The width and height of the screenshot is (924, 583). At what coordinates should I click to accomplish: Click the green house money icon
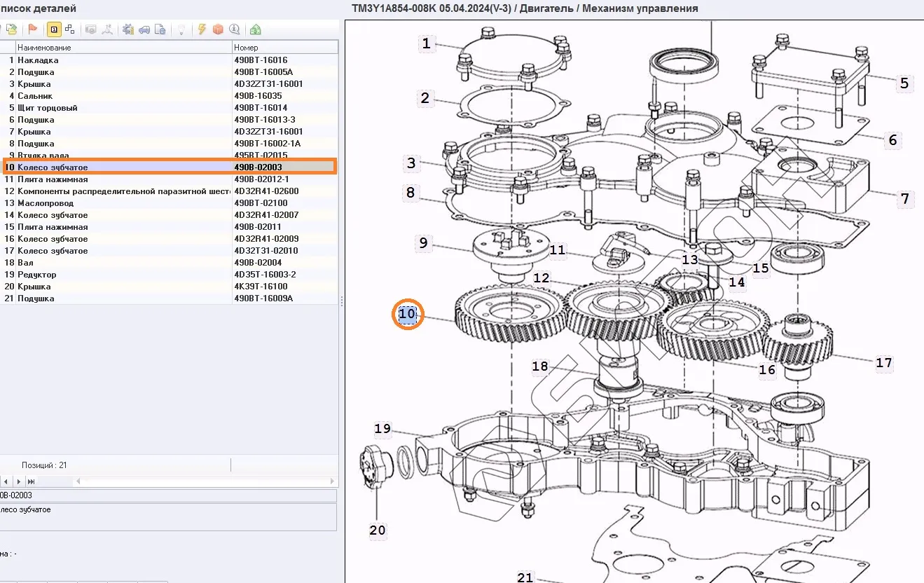[255, 29]
